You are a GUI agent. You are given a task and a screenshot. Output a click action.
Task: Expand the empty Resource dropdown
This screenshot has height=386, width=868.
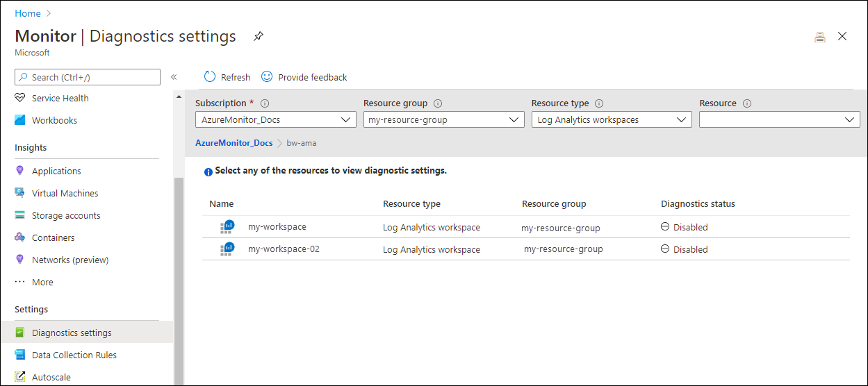780,120
